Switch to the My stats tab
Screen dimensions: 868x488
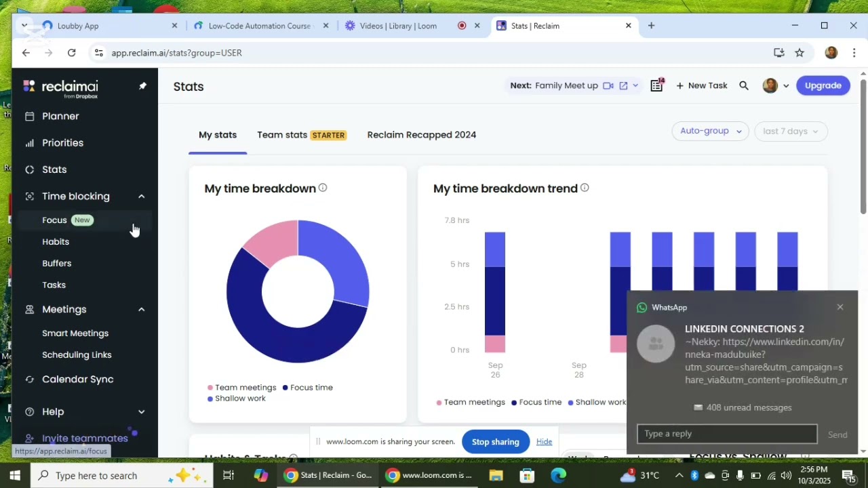pyautogui.click(x=218, y=135)
